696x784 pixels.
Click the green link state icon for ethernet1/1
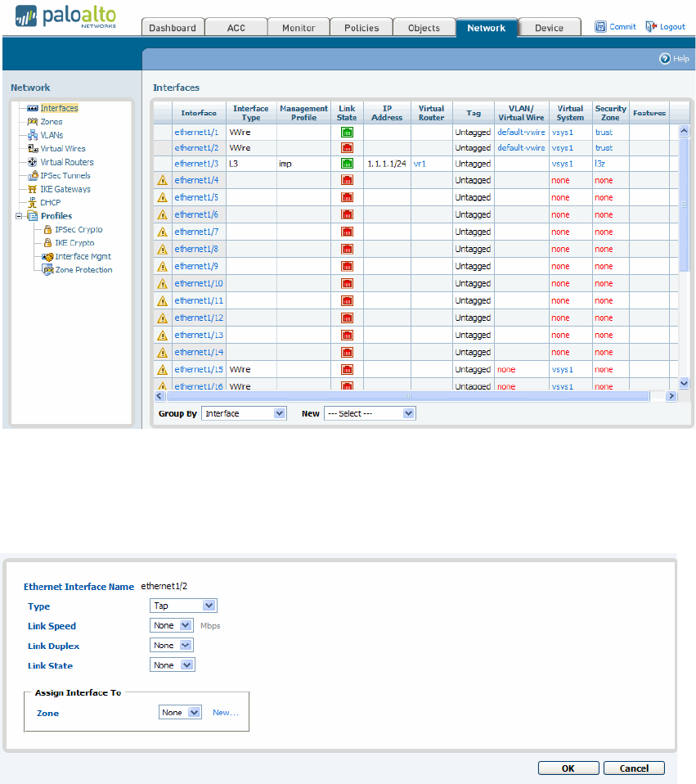(347, 132)
